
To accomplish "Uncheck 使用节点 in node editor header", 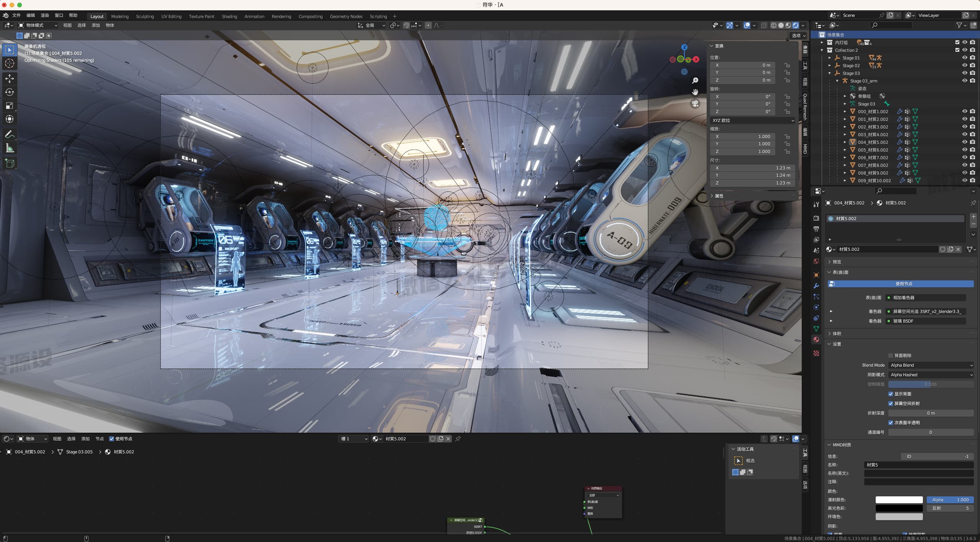I will (x=112, y=439).
